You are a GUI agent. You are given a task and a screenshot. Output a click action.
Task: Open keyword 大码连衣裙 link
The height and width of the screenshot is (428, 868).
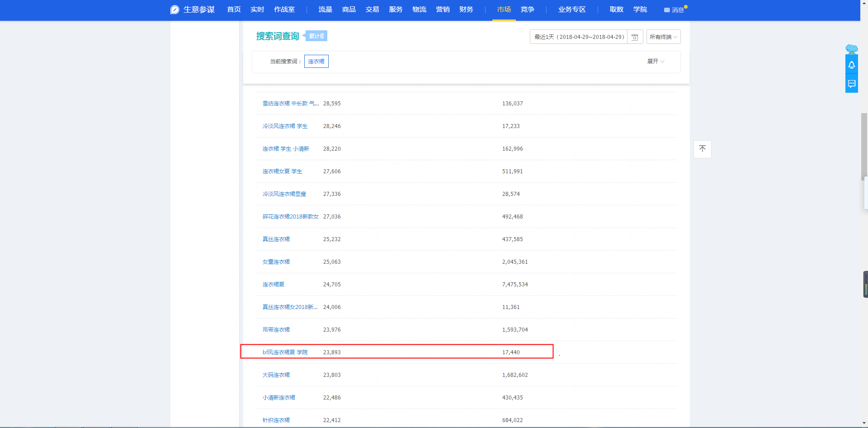pyautogui.click(x=276, y=375)
